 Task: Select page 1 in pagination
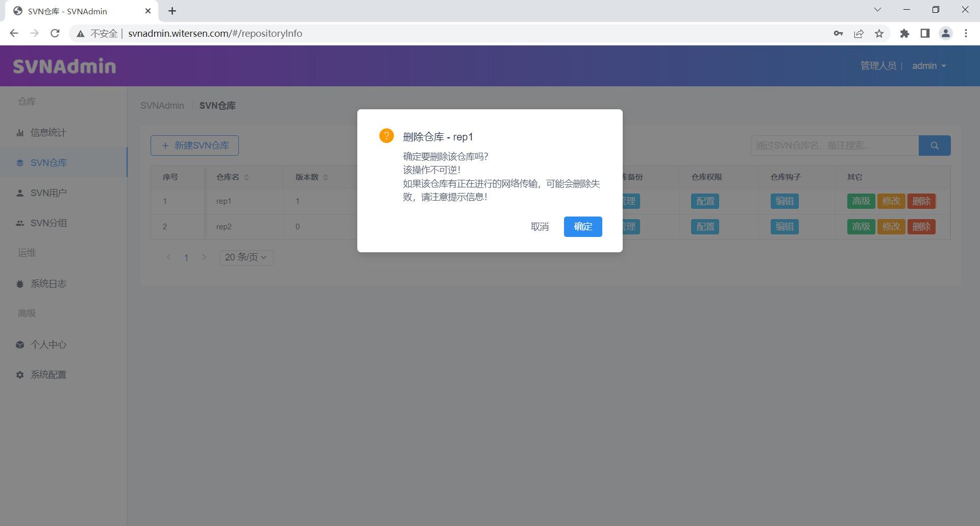tap(186, 257)
